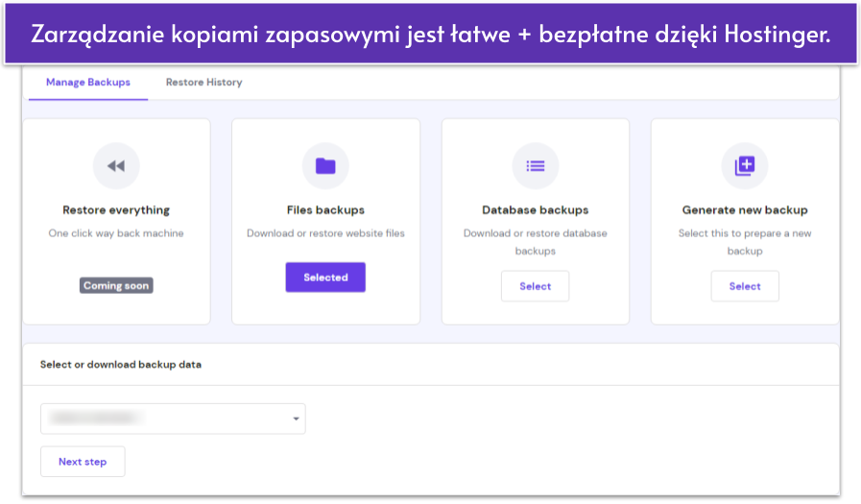Click the Coming soon badge

[x=116, y=285]
